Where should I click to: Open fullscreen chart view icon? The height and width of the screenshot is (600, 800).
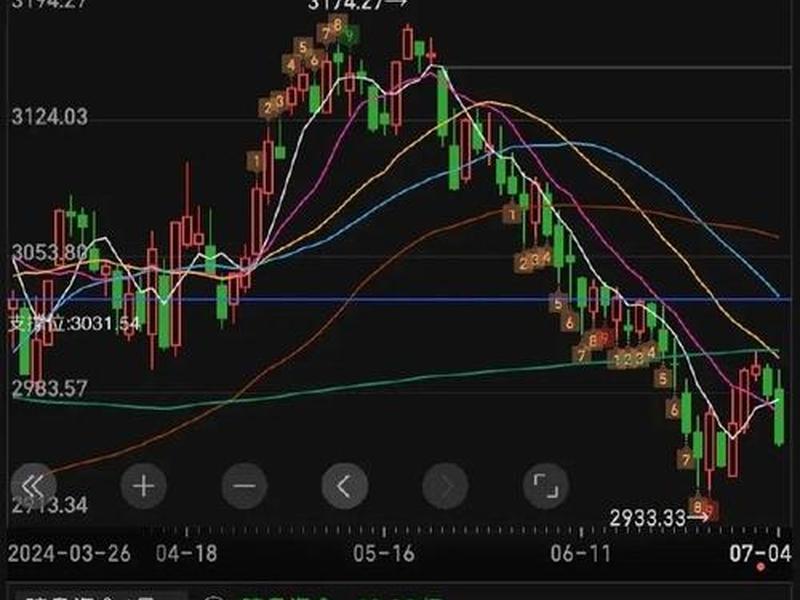point(546,486)
